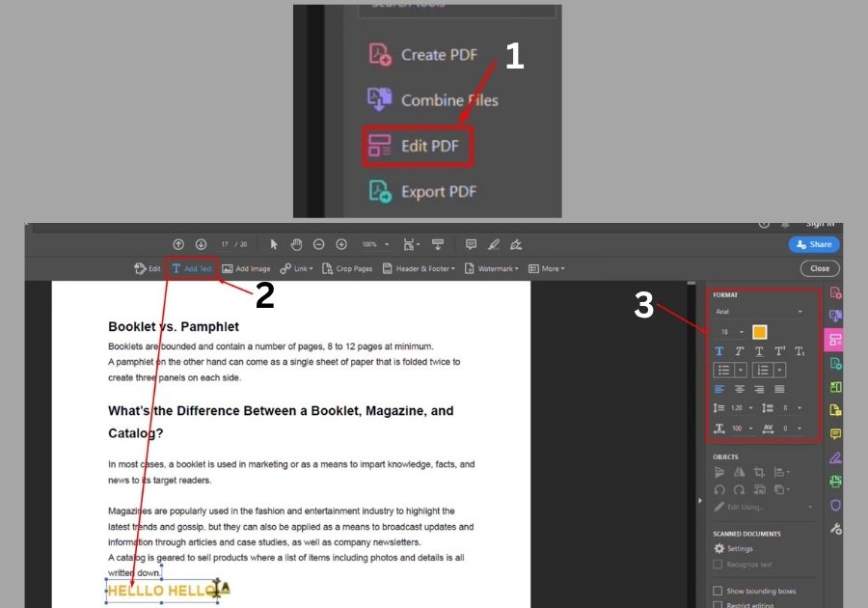Screen dimensions: 868x608
Task: Click Add Image in edit toolbar
Action: coord(246,268)
